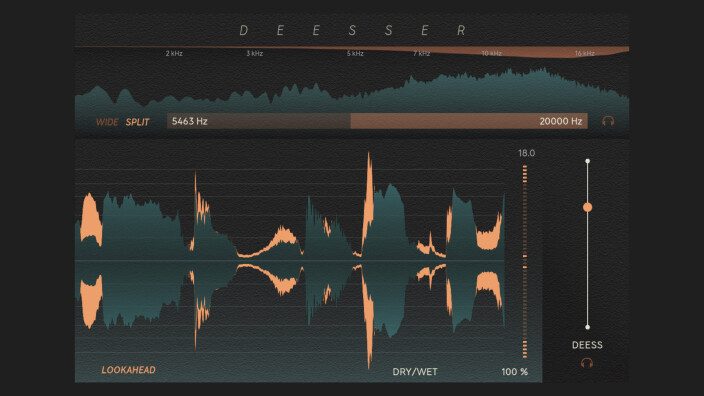Click the 100 % dry/wet value

click(515, 372)
